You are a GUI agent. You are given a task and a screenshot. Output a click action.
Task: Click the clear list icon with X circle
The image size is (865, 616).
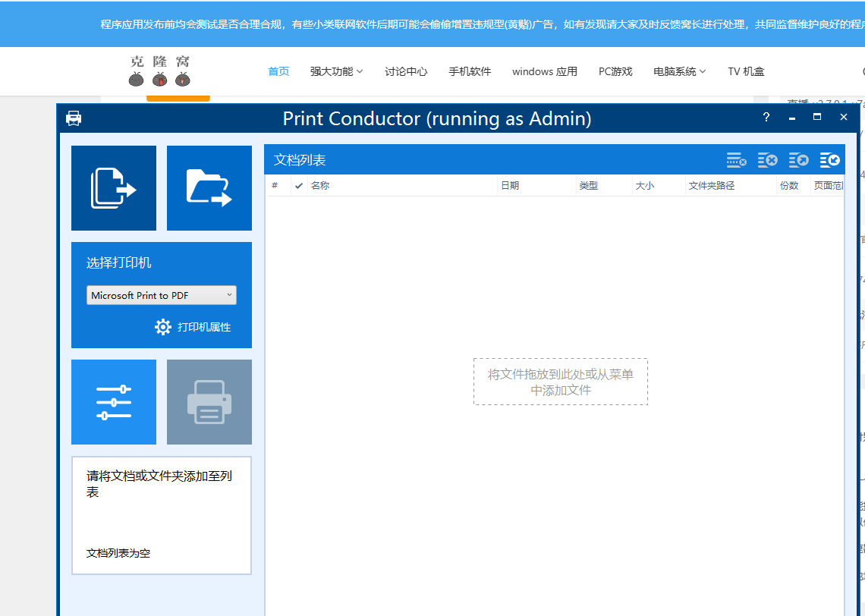767,160
